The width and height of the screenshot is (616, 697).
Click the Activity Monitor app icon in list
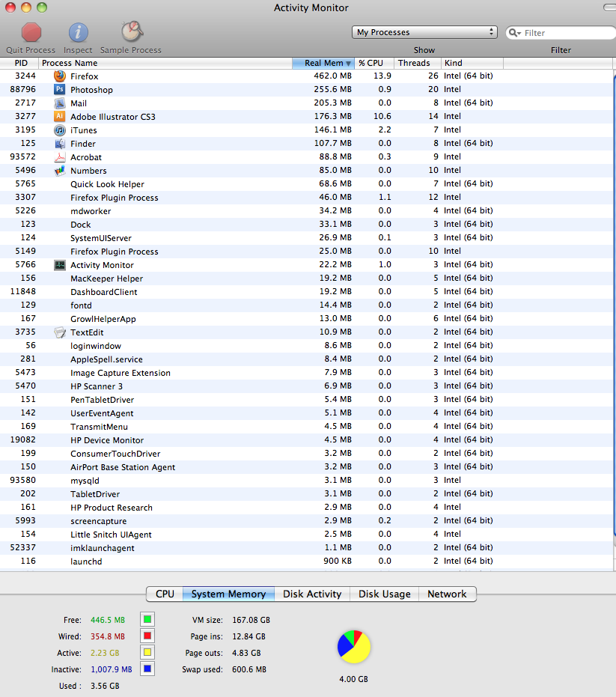tap(60, 265)
